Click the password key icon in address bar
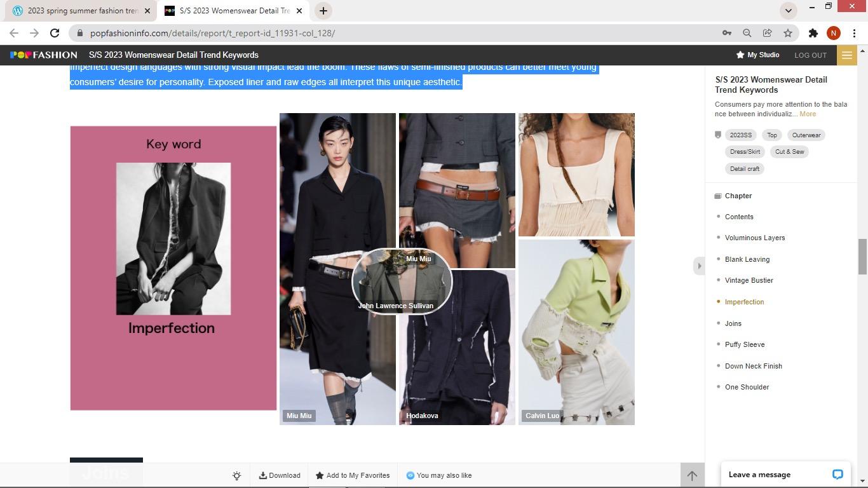 (727, 33)
